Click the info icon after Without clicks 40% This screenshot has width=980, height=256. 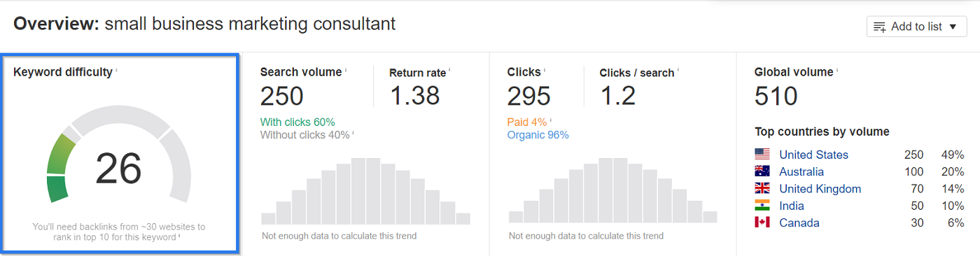(352, 133)
